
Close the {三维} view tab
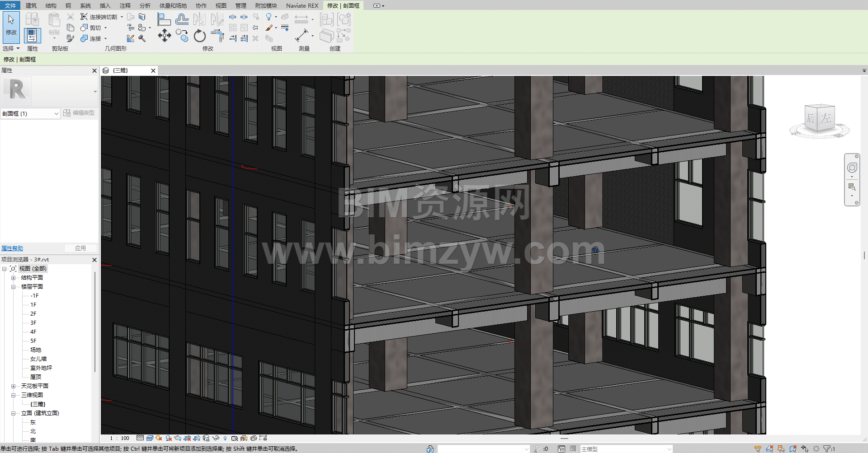[x=153, y=70]
